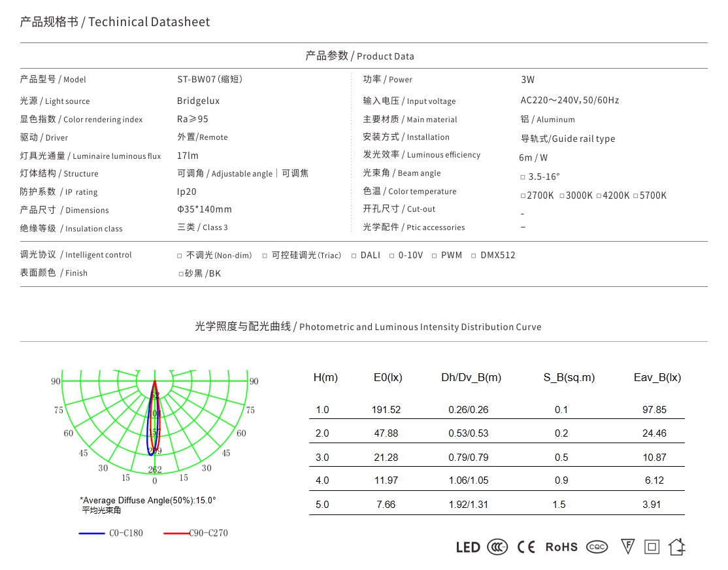Click the Photometric and Luminous Intensity heading
The height and width of the screenshot is (570, 728).
[420, 327]
